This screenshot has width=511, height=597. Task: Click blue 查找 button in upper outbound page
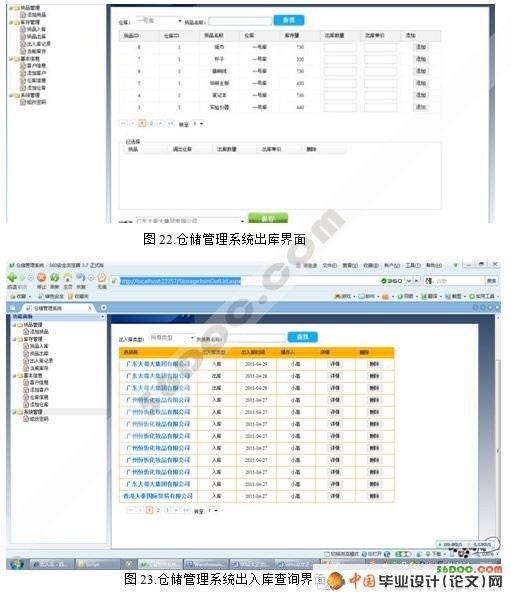click(289, 20)
